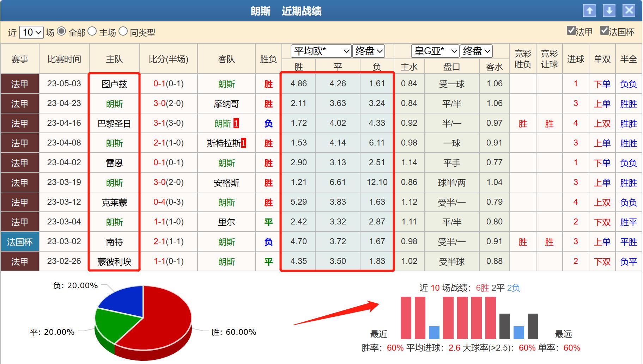Open the 皇G亚* handicap company dropdown
643x364 pixels.
tap(435, 51)
